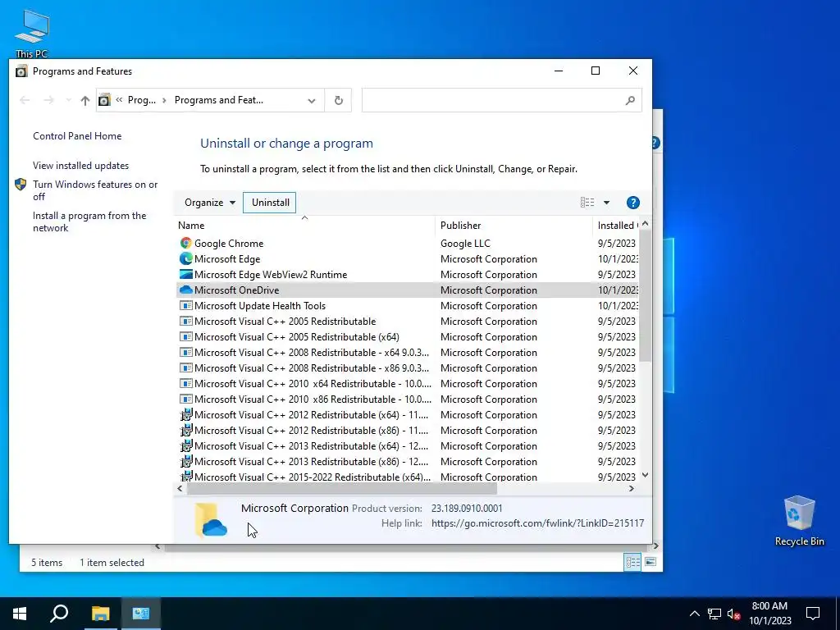Click the network icon in system tray

714,614
